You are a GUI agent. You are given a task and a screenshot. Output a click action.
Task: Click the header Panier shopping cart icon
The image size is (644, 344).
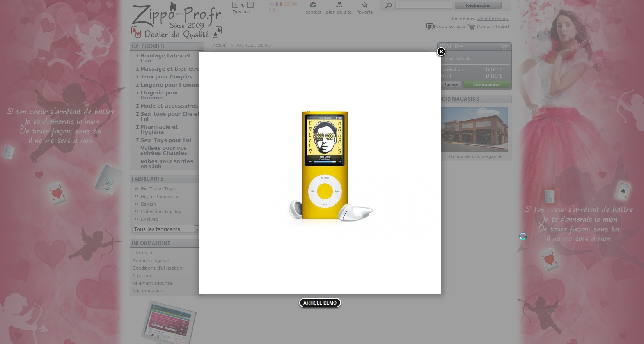[x=471, y=27]
